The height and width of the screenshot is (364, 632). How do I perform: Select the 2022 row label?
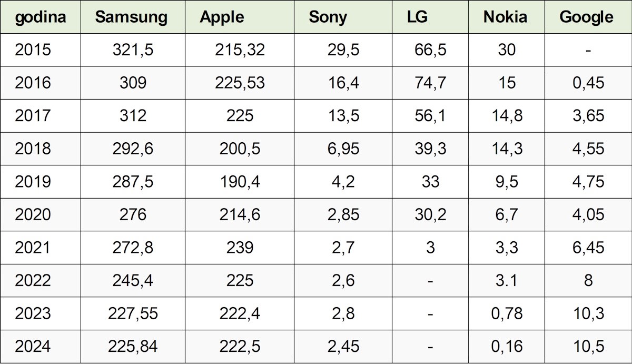[x=33, y=280]
